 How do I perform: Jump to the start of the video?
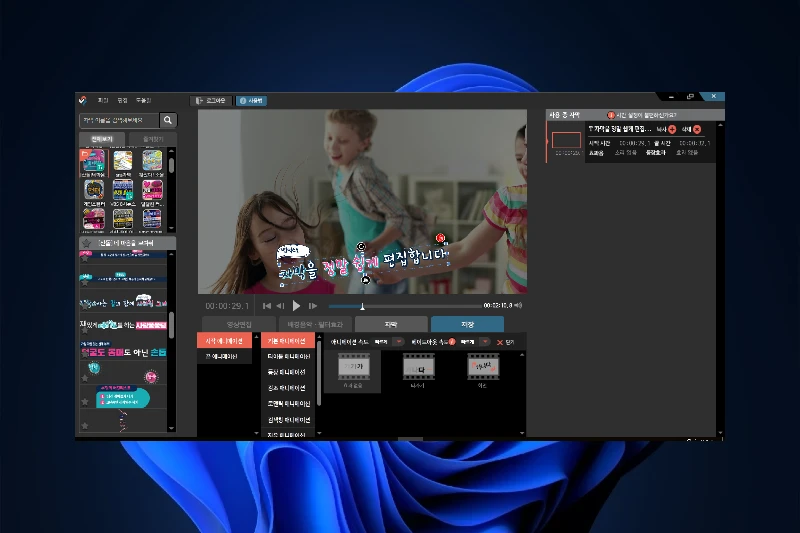click(x=266, y=305)
